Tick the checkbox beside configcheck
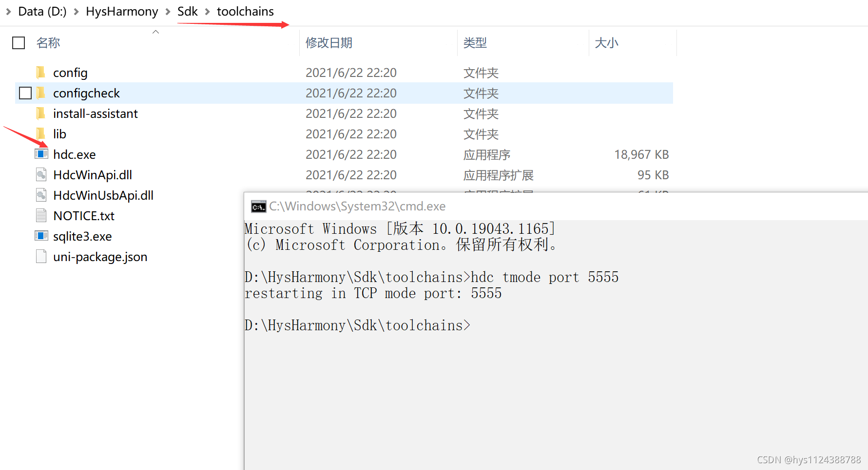This screenshot has width=868, height=470. (25, 93)
